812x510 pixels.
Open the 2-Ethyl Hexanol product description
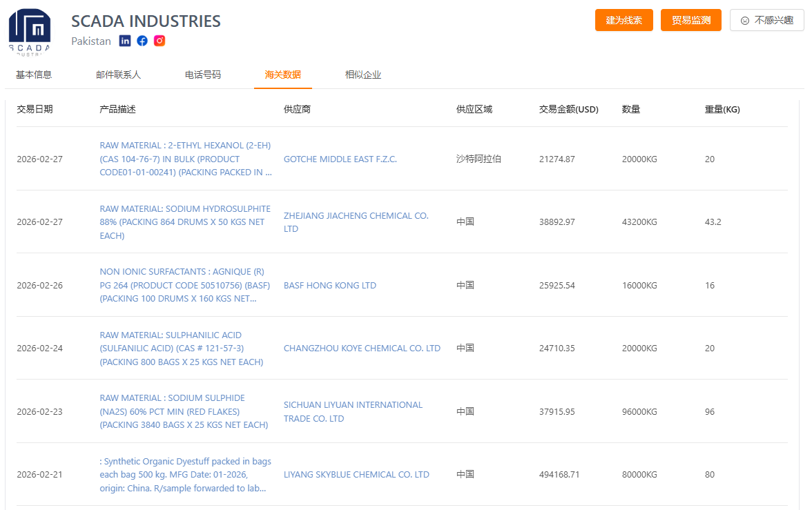pos(185,159)
